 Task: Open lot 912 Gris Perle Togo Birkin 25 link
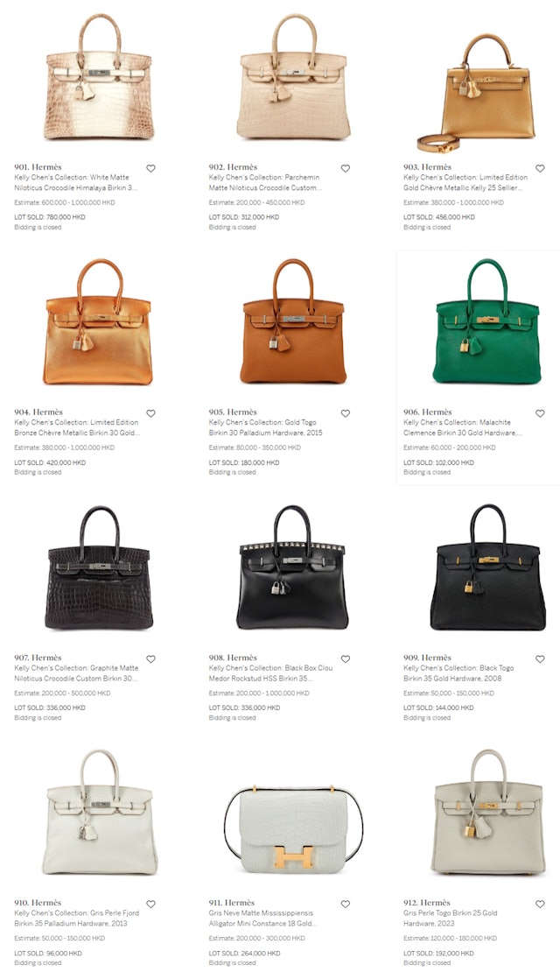[x=451, y=918]
